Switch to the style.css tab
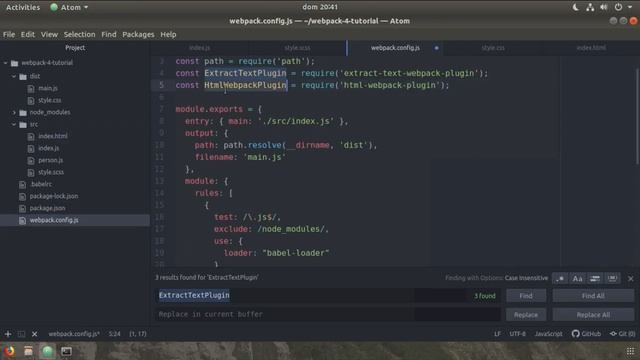The image size is (640, 360). [493, 48]
